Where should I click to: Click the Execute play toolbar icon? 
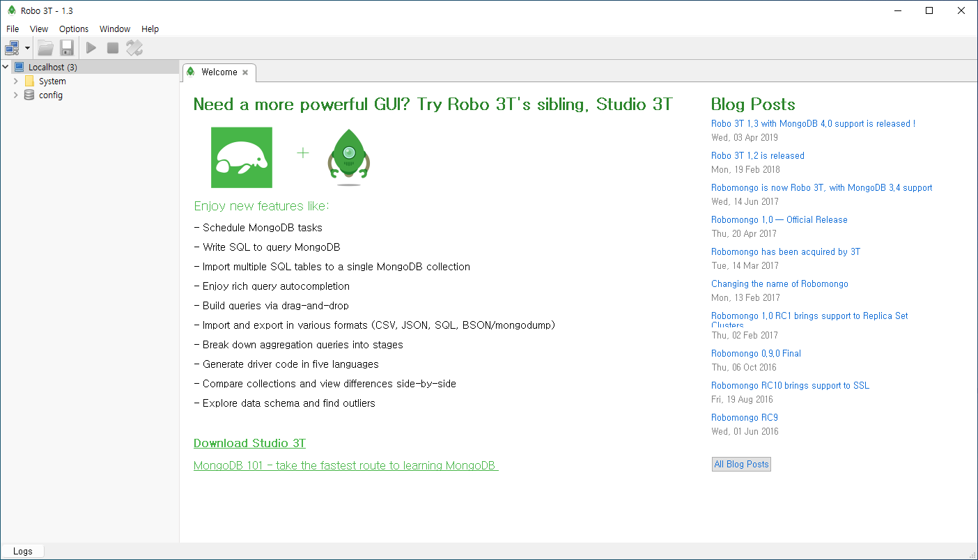(91, 48)
